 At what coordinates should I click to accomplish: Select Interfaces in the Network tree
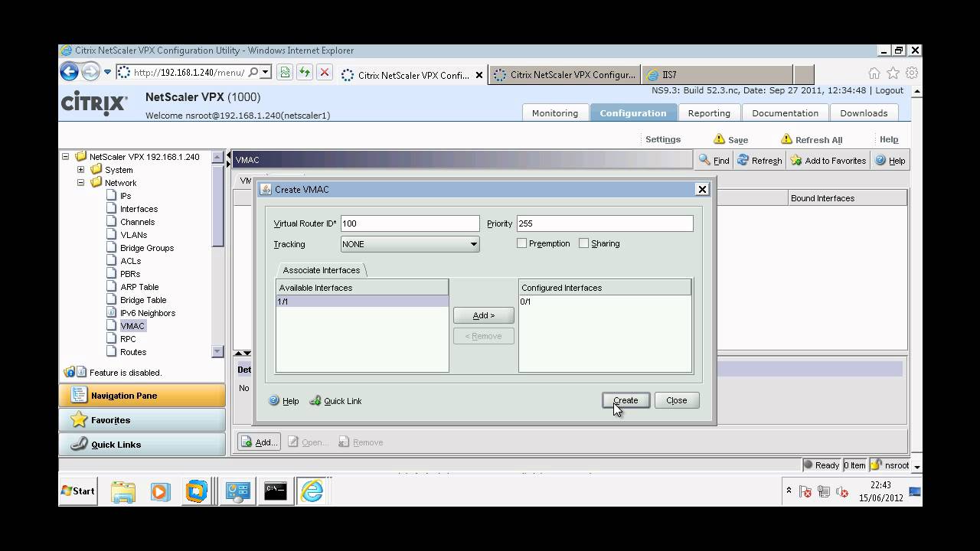(139, 209)
